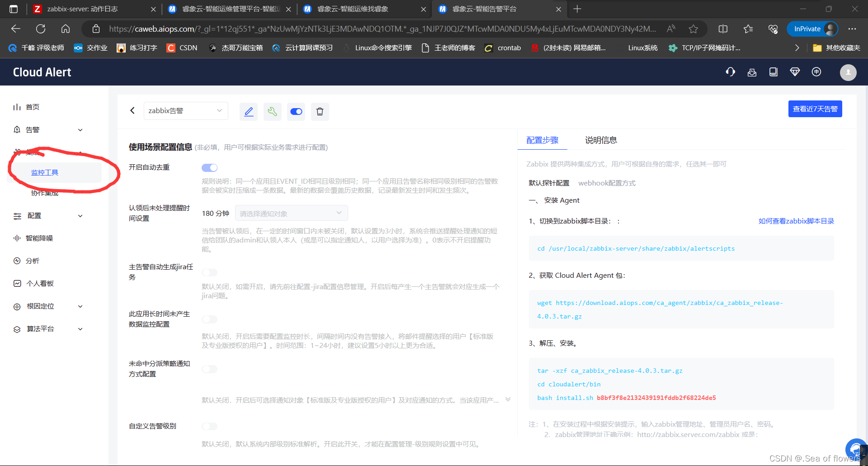Click the 告警 bell icon
This screenshot has height=466, width=868.
pyautogui.click(x=17, y=129)
